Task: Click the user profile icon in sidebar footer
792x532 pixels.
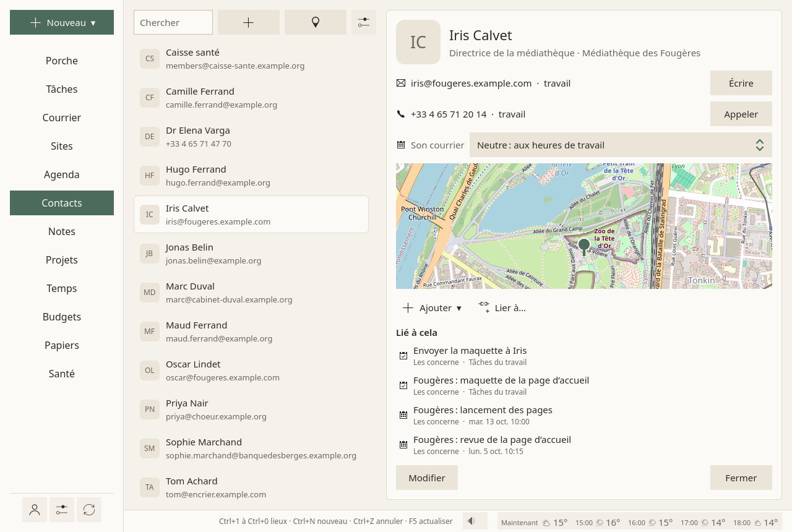Action: [35, 510]
